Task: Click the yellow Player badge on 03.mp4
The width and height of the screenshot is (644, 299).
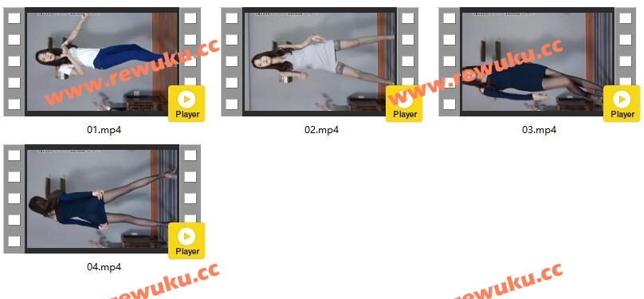Action: coord(622,104)
